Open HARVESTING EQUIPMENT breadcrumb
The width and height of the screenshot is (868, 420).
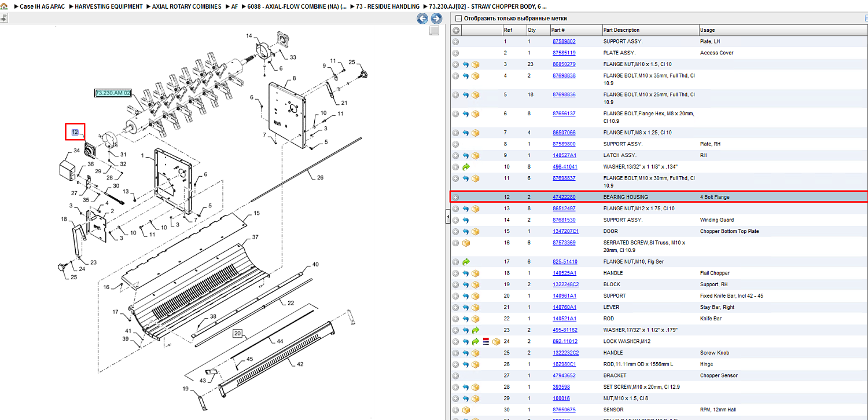click(109, 6)
